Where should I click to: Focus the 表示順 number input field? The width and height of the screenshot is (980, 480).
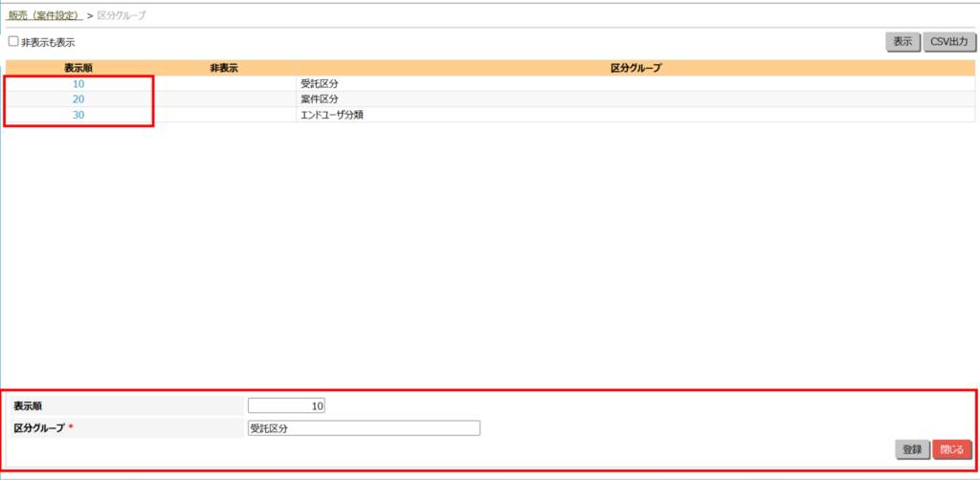(x=287, y=406)
